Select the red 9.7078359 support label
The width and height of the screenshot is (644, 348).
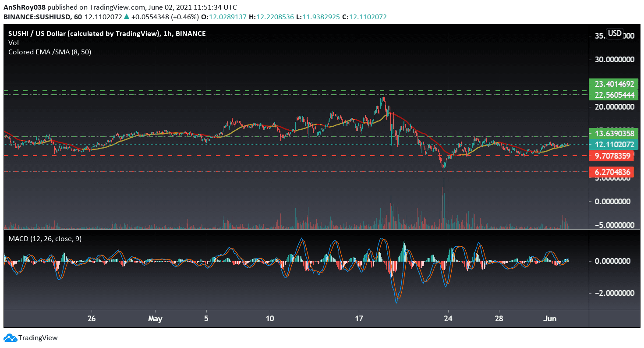[x=612, y=156]
